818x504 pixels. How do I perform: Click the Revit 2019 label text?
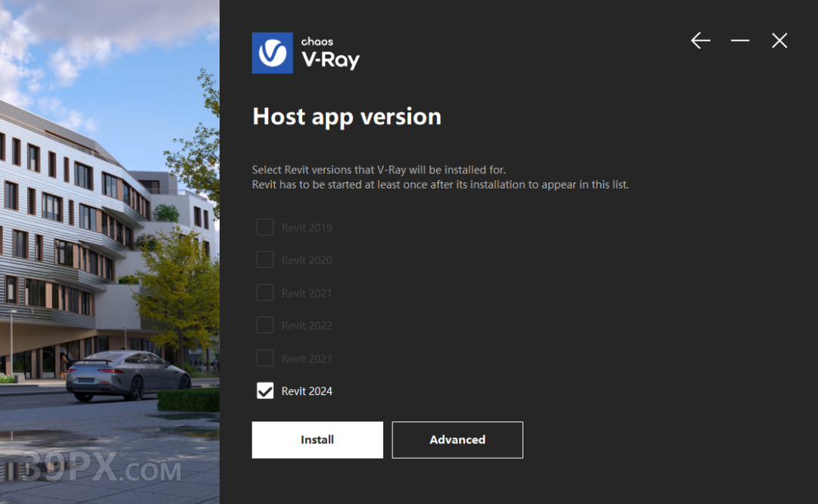[307, 228]
